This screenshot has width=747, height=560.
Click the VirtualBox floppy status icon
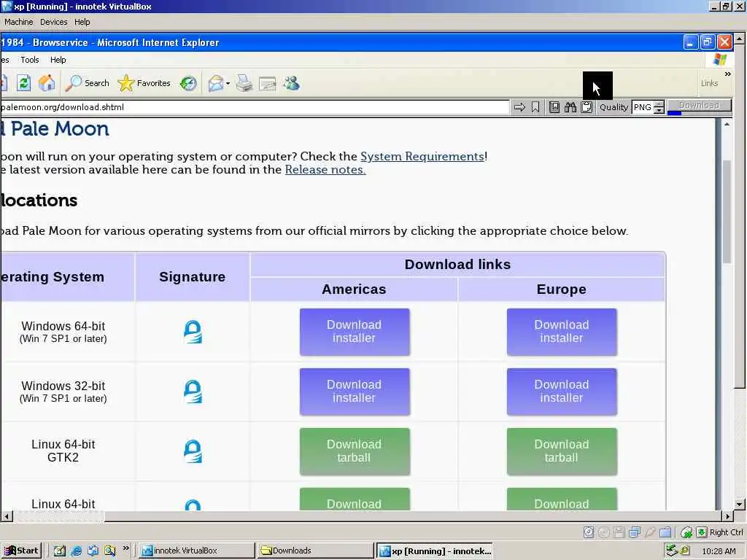point(619,532)
